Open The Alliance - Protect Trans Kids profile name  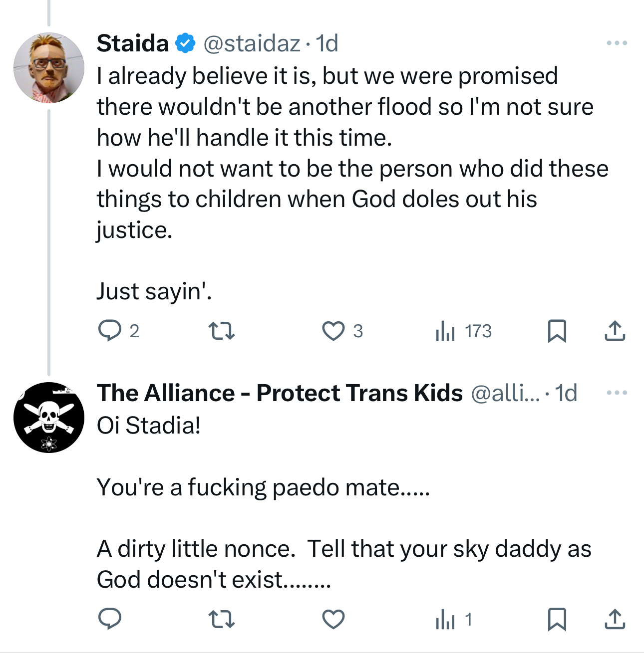(280, 393)
